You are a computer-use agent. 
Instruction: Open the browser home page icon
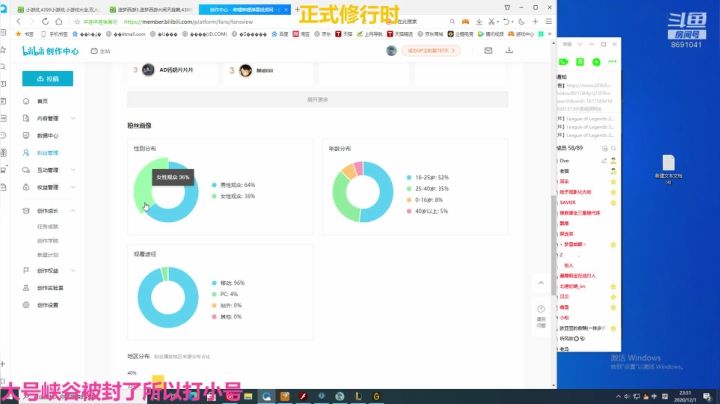click(x=59, y=22)
